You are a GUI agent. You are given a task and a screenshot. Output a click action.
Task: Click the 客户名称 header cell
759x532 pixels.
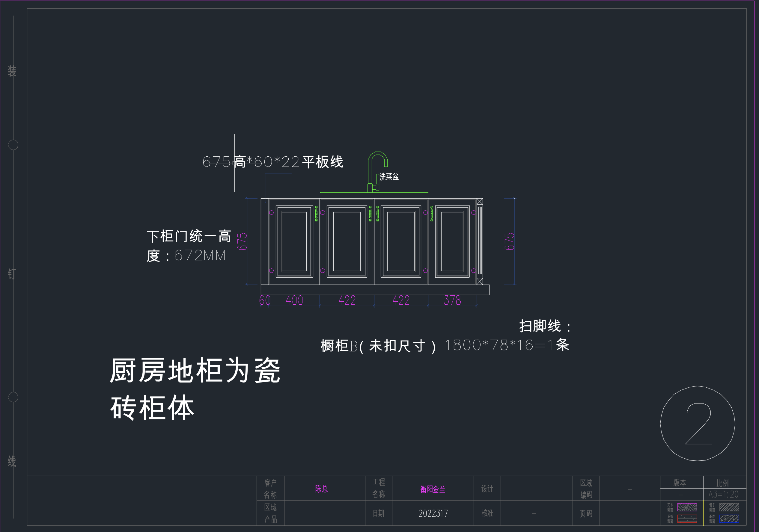point(270,488)
